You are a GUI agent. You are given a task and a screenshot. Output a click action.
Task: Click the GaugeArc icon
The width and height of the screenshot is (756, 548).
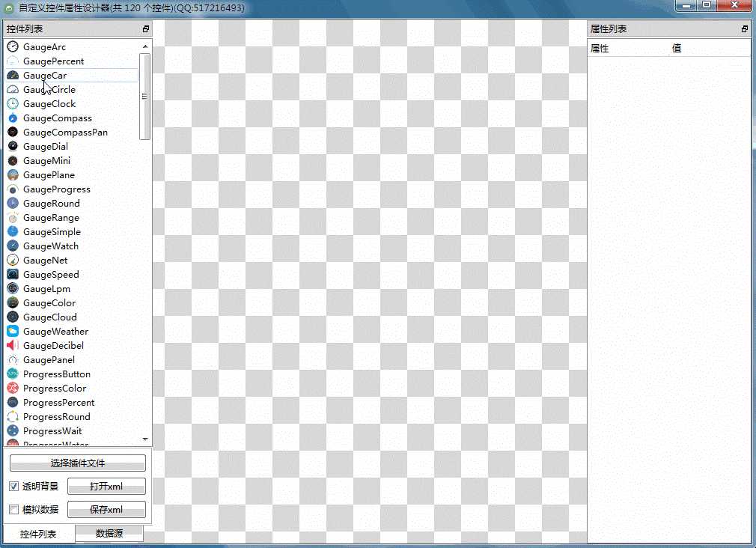pyautogui.click(x=13, y=47)
